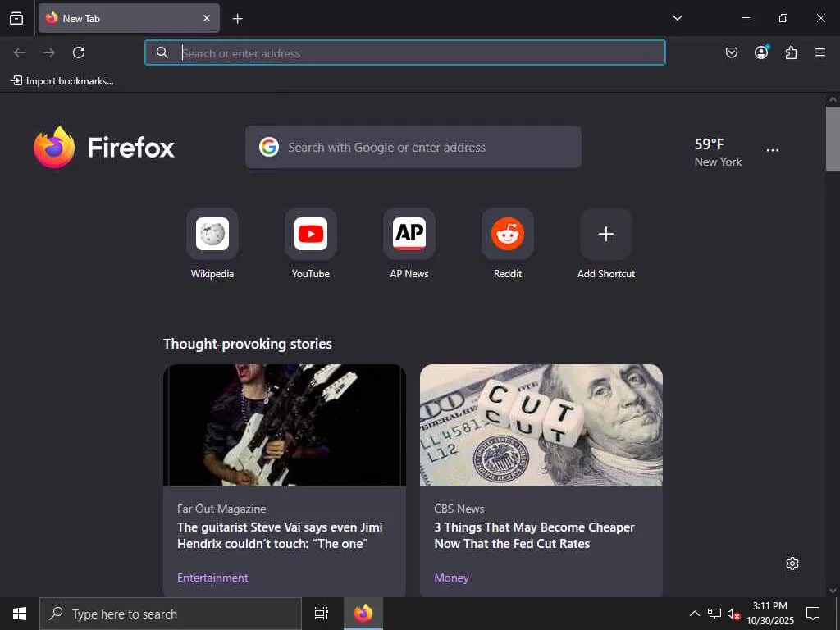Read 3 Things That May Become Cheaper headline
The width and height of the screenshot is (840, 630).
coord(534,535)
